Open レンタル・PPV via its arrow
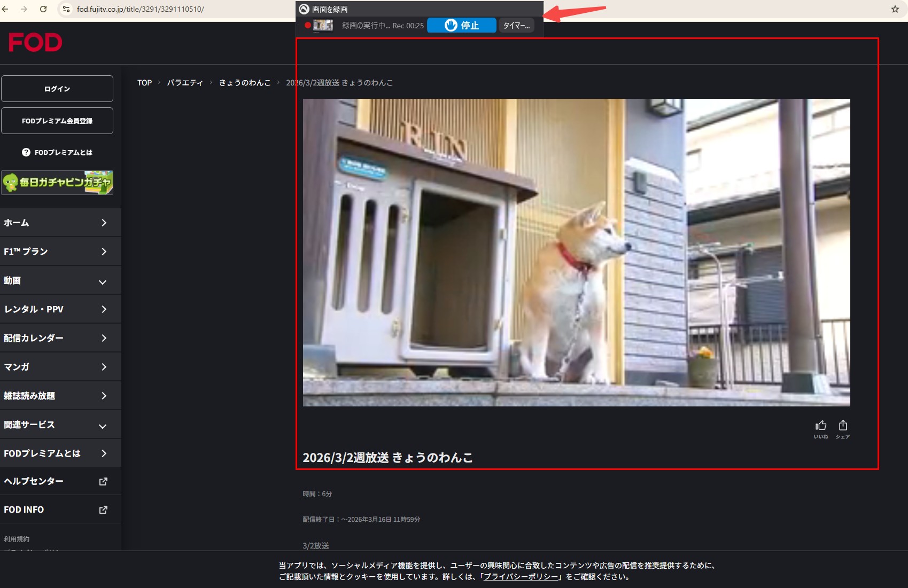 (104, 309)
